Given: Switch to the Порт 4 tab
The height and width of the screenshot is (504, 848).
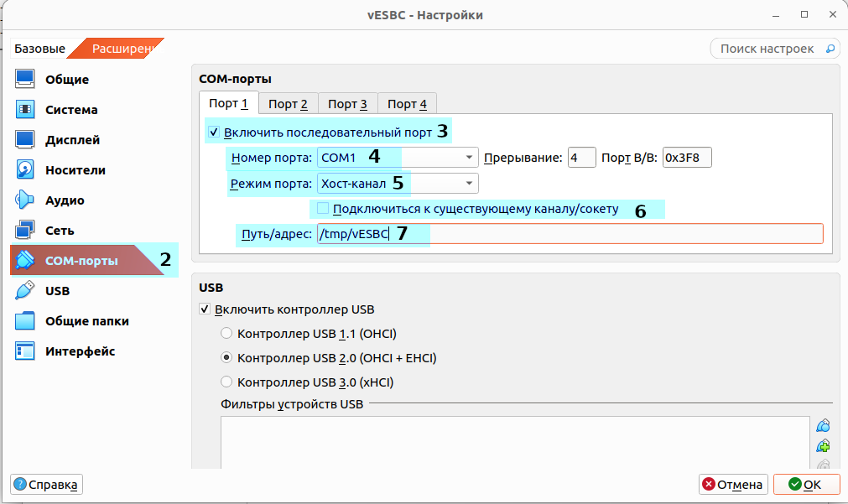Looking at the screenshot, I should tap(407, 104).
